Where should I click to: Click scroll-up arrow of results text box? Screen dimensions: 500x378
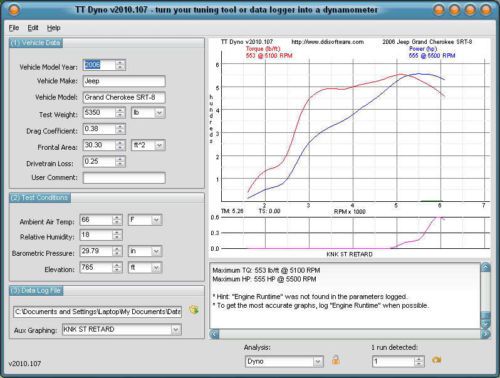tap(485, 267)
